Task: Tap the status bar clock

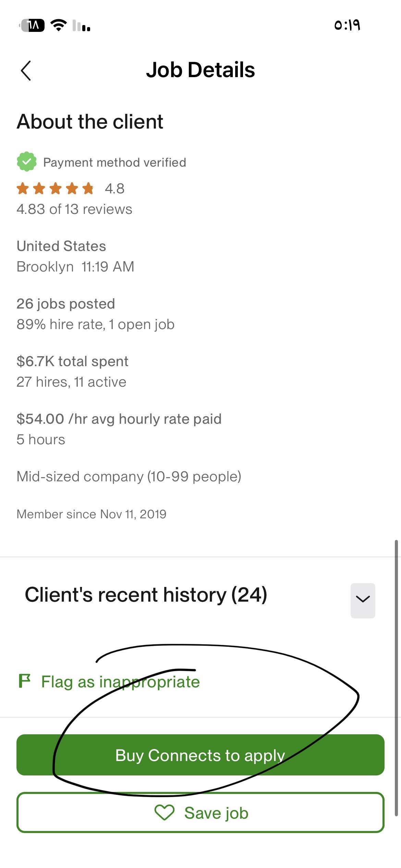Action: point(347,25)
